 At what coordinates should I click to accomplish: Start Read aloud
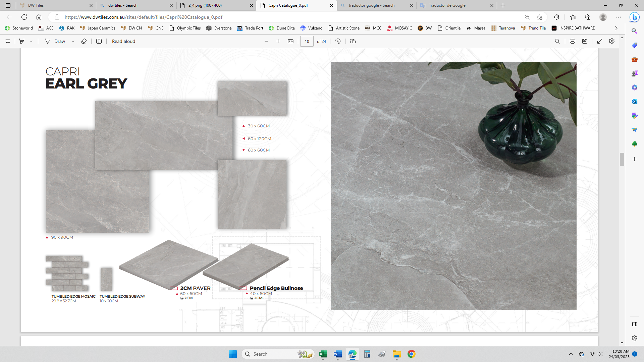[123, 41]
